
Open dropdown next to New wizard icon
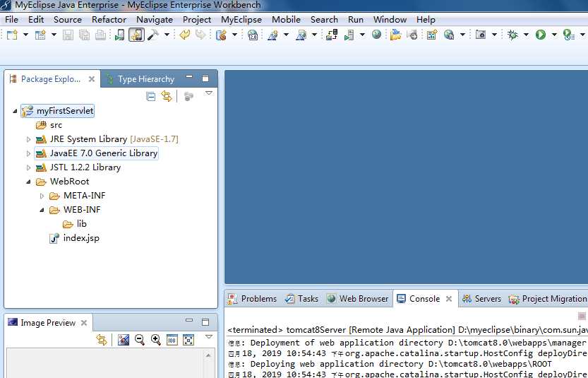coord(25,35)
